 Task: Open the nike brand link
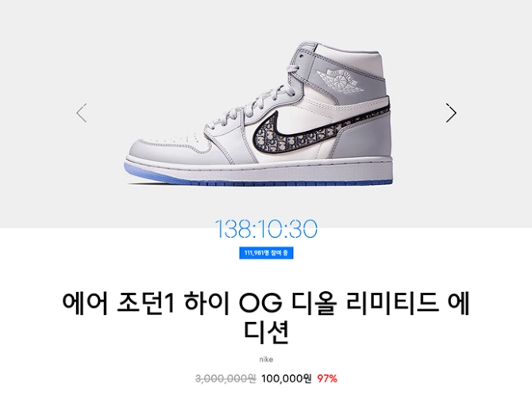click(266, 359)
